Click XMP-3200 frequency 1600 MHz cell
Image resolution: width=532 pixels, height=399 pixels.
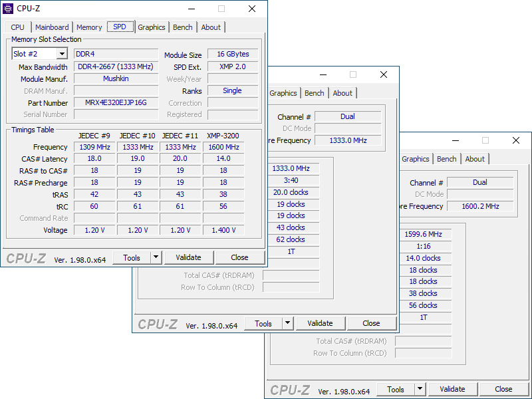pyautogui.click(x=223, y=147)
